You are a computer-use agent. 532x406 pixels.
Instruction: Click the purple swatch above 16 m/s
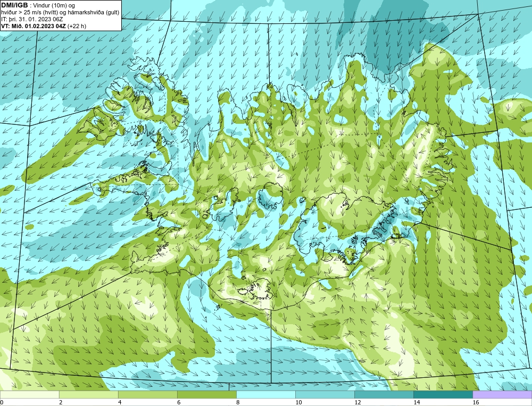(502, 394)
